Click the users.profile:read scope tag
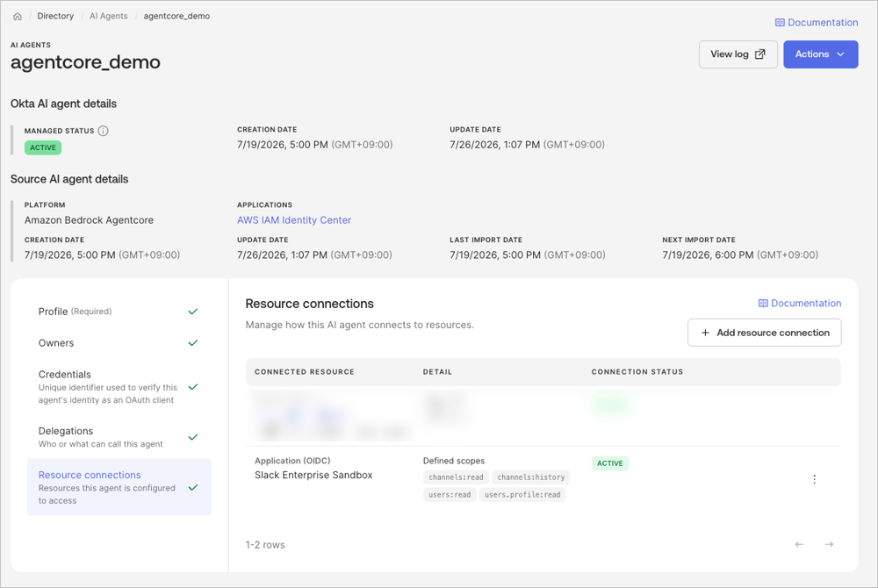Viewport: 878px width, 588px height. (522, 495)
